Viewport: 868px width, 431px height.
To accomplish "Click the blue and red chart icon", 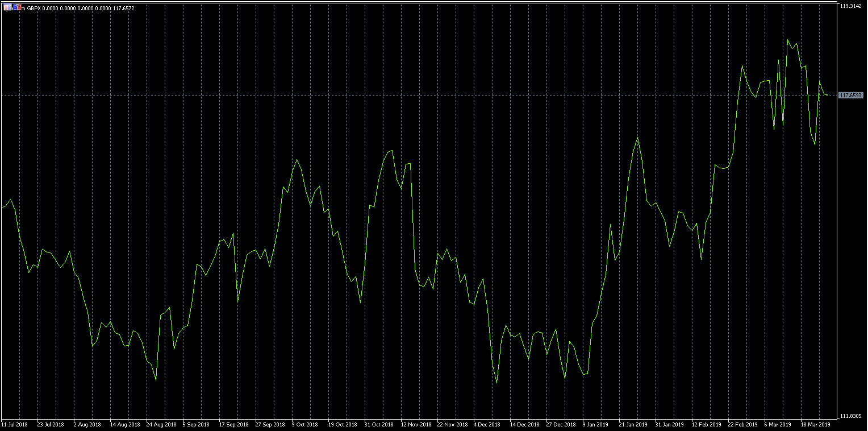I will point(17,7).
